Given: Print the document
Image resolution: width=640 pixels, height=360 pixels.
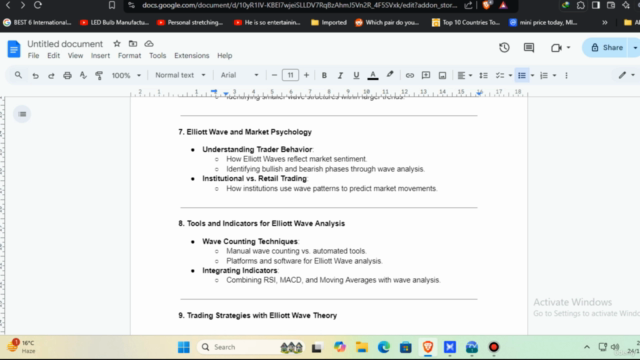Looking at the screenshot, I should [67, 76].
